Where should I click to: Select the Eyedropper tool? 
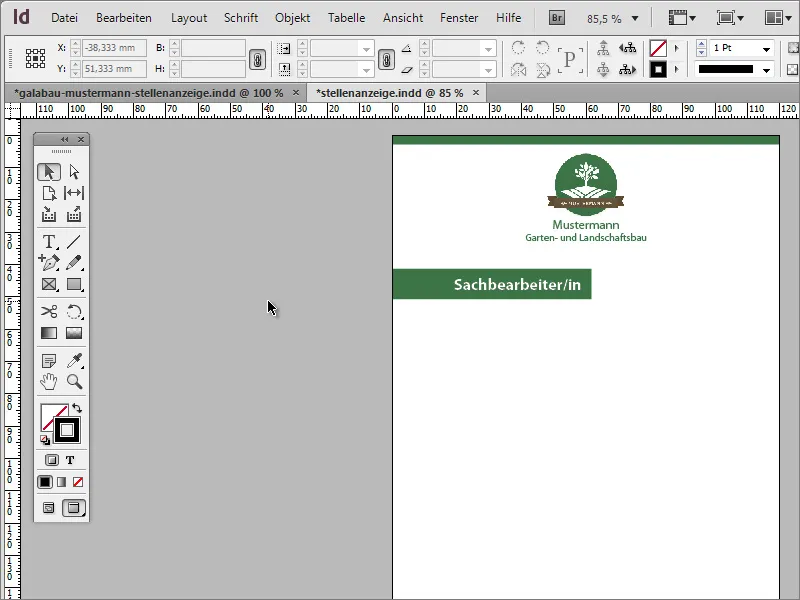tap(74, 361)
